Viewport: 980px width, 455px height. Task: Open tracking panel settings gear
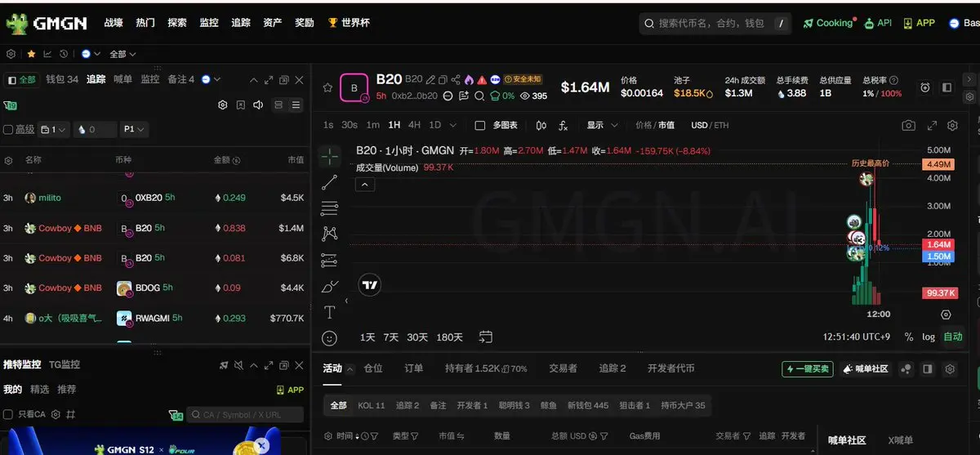(x=222, y=105)
